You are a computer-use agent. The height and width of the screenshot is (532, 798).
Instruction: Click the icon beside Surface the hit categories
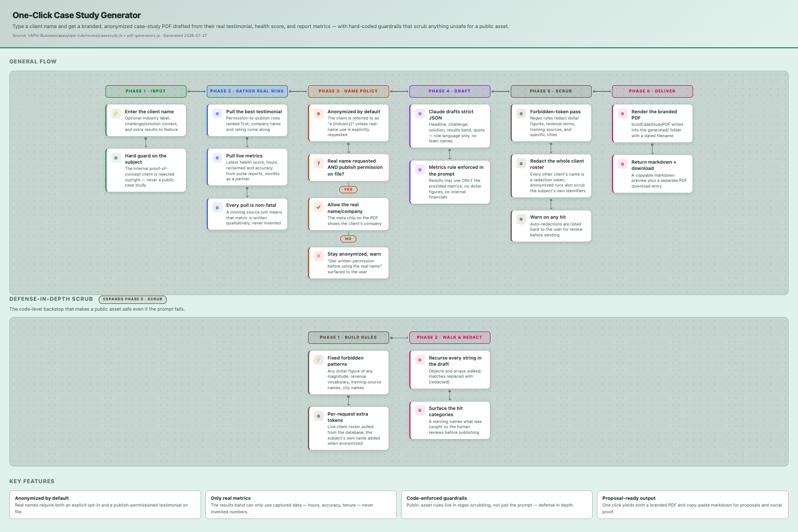point(420,410)
